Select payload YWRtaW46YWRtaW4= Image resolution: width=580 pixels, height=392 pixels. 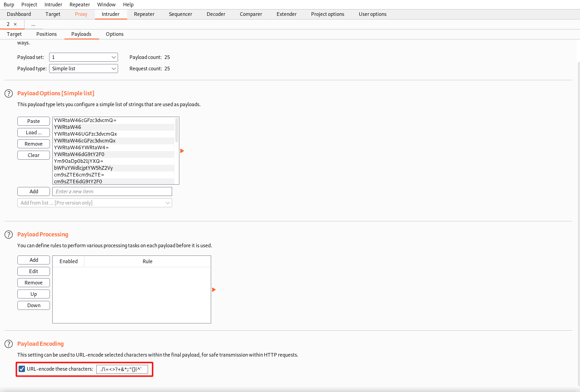(114, 147)
